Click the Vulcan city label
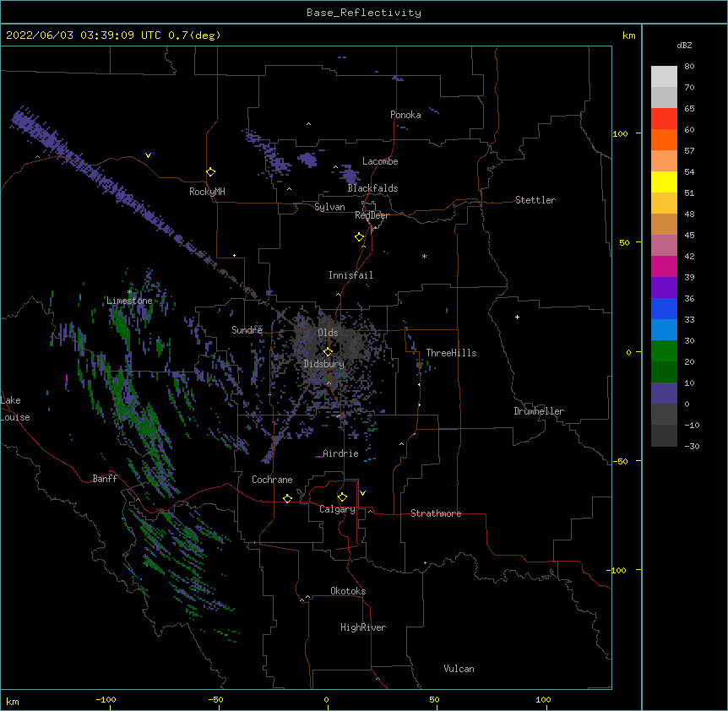This screenshot has width=728, height=711. click(459, 669)
